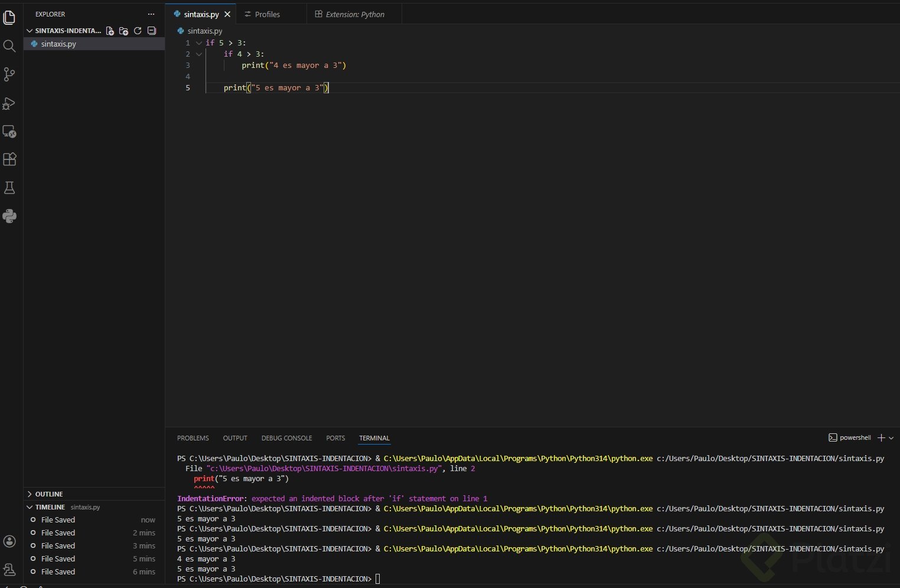Open Run and Debug view
Image resolution: width=900 pixels, height=588 pixels.
pos(9,103)
